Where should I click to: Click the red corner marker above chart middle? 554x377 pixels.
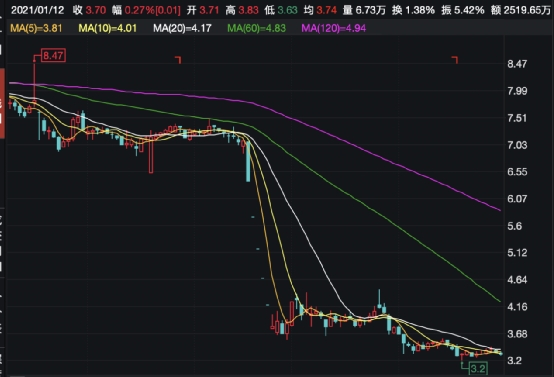point(178,59)
